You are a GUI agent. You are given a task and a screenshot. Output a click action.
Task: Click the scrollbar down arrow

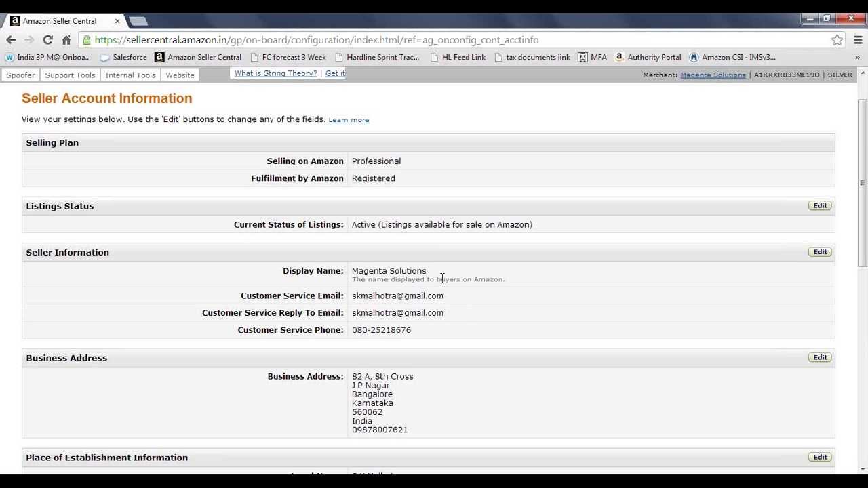862,469
